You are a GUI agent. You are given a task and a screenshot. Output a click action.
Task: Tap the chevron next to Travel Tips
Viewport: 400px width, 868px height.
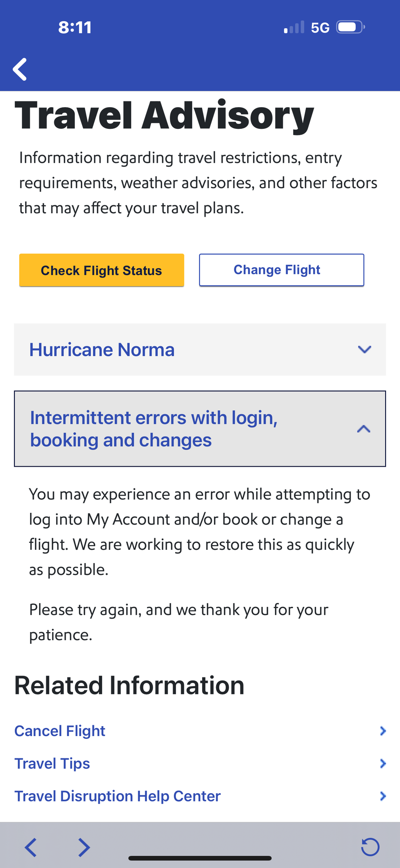(383, 764)
